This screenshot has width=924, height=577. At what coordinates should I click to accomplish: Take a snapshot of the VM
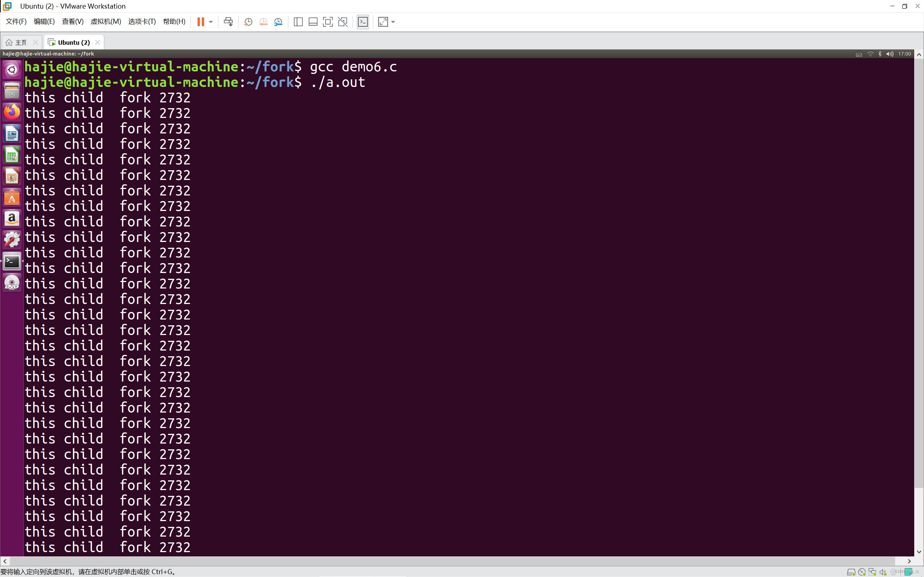coord(248,22)
